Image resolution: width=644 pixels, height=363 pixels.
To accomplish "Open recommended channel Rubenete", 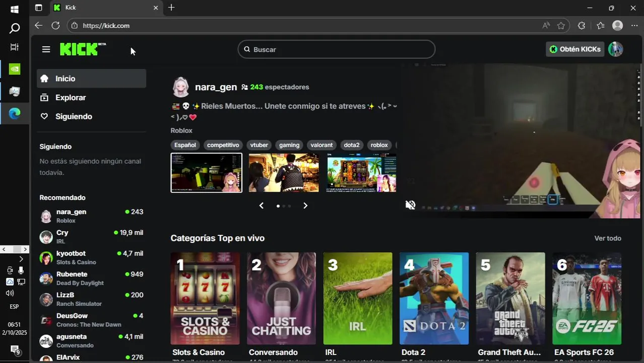I will [91, 278].
